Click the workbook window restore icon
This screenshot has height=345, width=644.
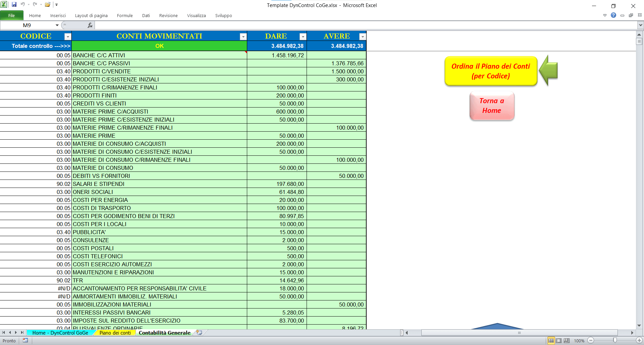pos(631,15)
